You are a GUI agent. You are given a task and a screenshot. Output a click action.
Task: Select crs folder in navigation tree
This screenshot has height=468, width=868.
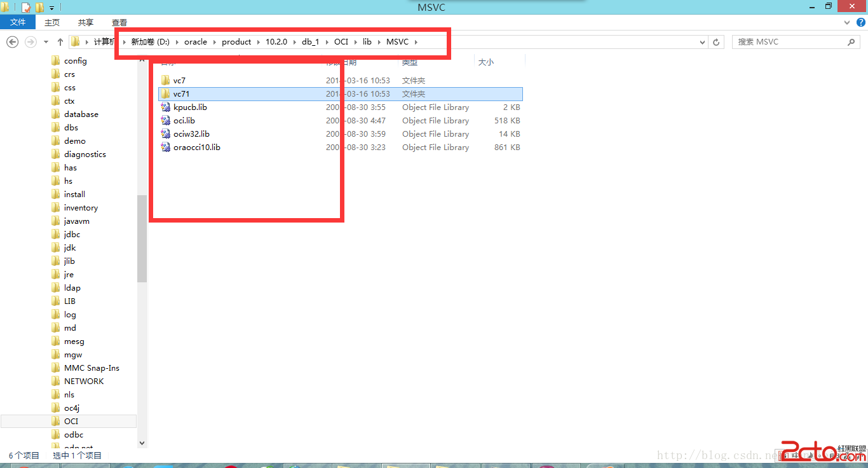pyautogui.click(x=69, y=74)
